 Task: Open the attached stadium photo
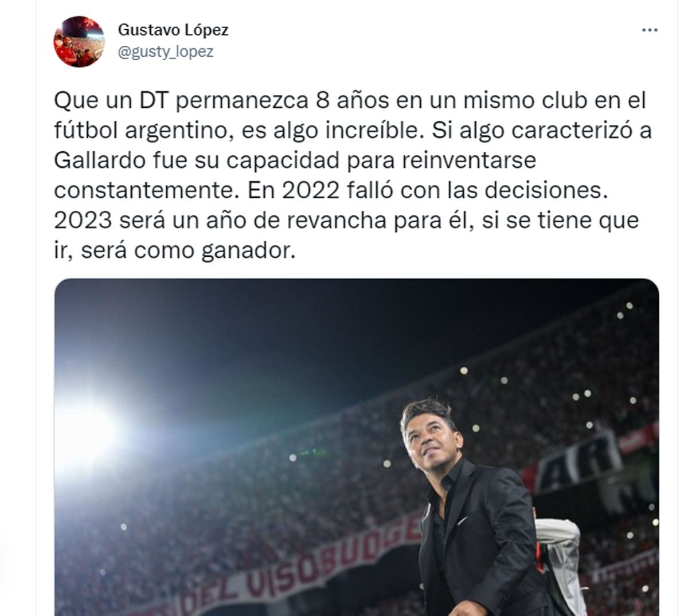(x=356, y=447)
